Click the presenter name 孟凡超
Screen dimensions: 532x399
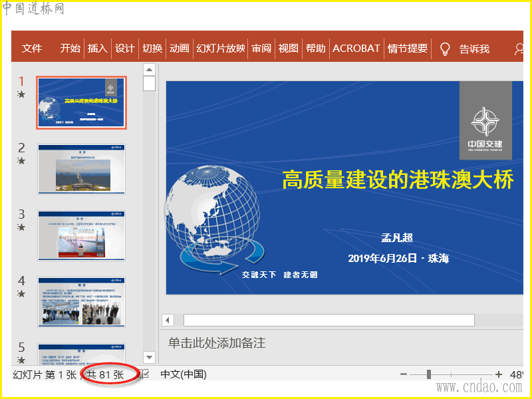(x=397, y=237)
